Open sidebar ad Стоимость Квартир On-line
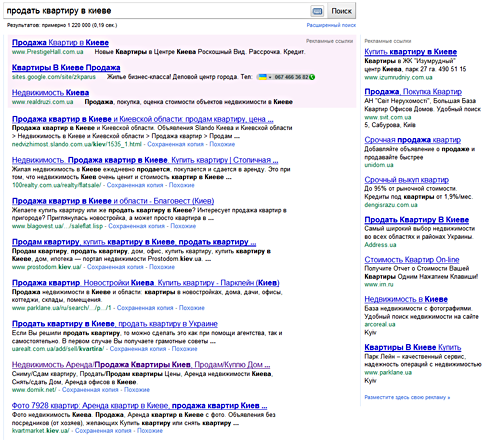The height and width of the screenshot is (440, 496). coord(412,259)
